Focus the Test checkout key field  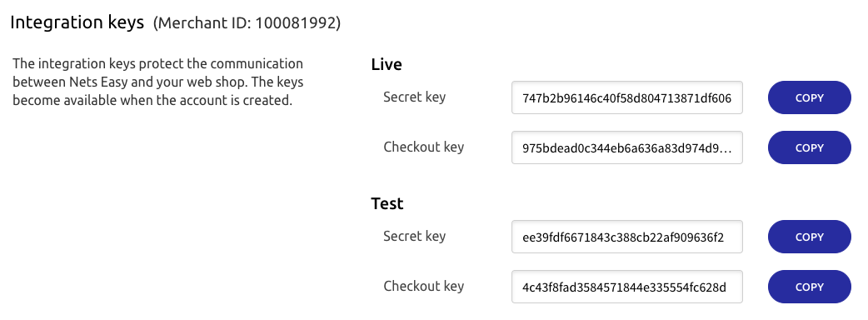(x=627, y=287)
